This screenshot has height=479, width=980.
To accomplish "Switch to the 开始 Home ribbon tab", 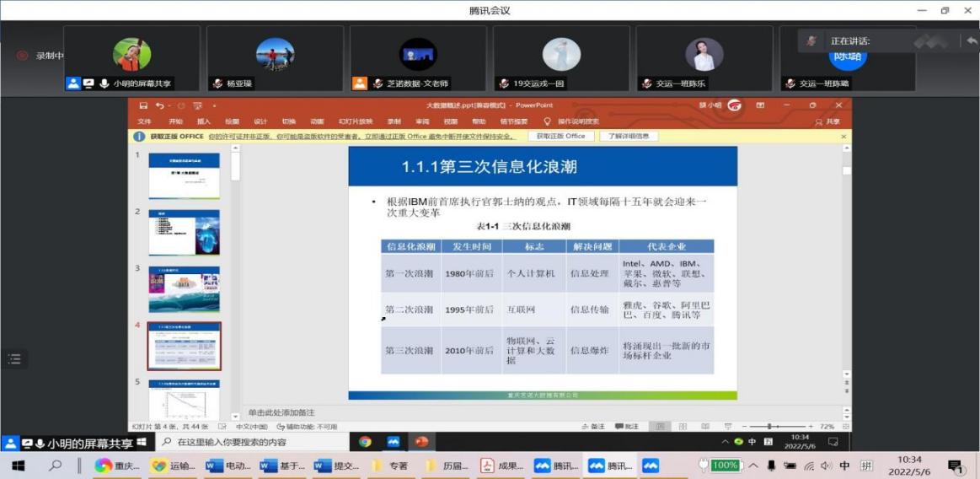I will 175,121.
